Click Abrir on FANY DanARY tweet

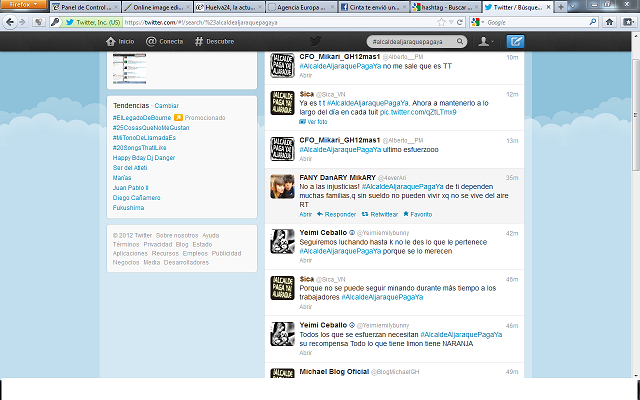click(x=305, y=214)
